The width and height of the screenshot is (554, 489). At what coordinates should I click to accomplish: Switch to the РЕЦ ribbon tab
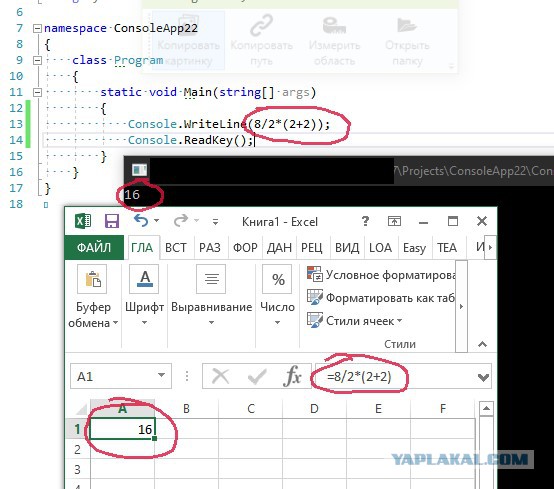[312, 248]
